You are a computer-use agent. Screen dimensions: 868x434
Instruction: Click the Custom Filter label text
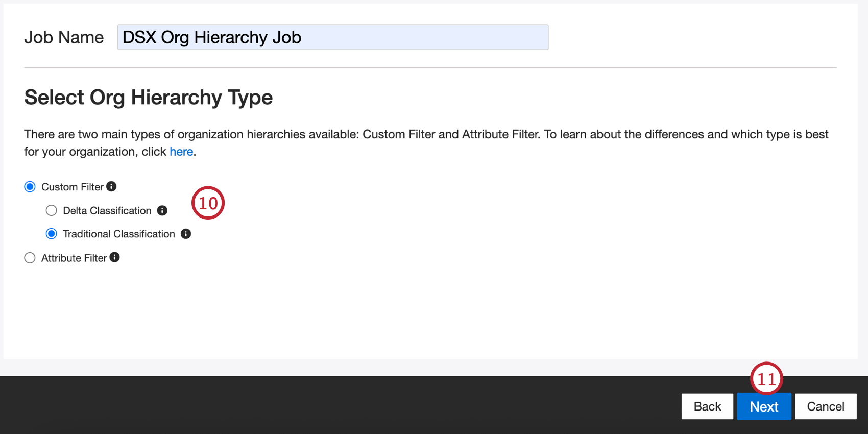(73, 187)
